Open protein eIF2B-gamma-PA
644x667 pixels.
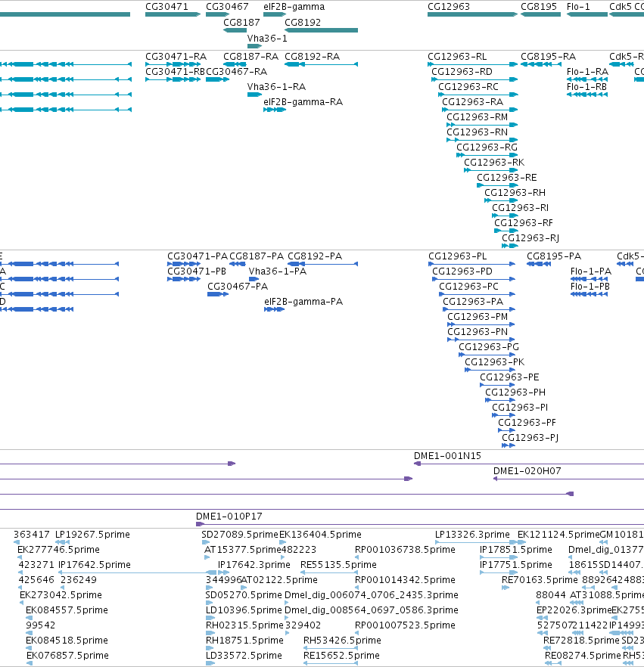pos(303,302)
